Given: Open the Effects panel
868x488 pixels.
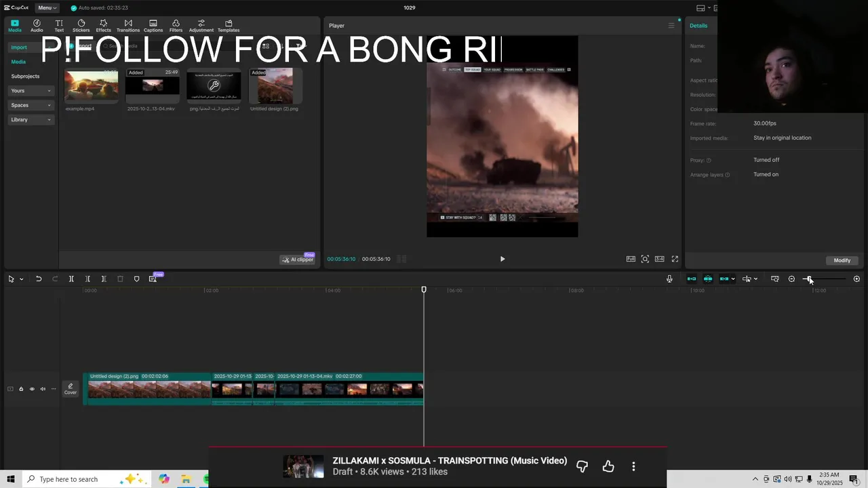Looking at the screenshot, I should 103,26.
